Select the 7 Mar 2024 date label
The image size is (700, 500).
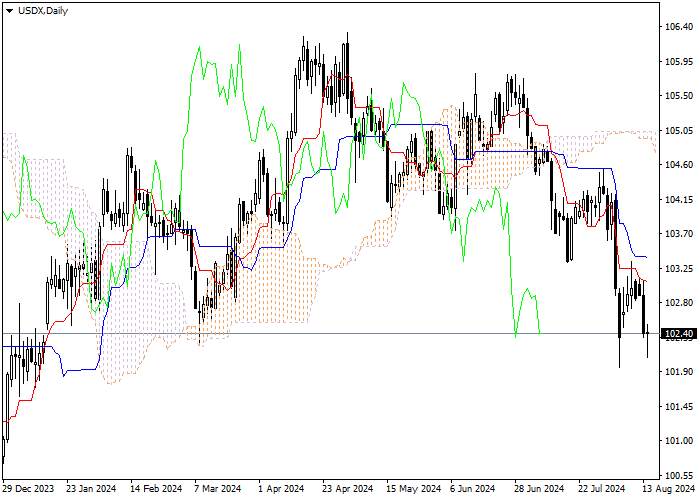(218, 488)
